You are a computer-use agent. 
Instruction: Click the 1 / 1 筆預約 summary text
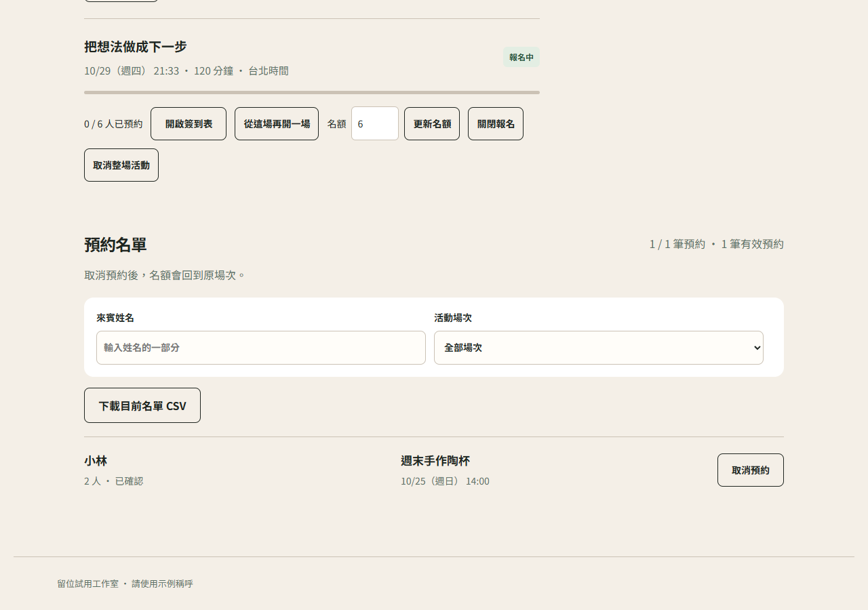677,244
